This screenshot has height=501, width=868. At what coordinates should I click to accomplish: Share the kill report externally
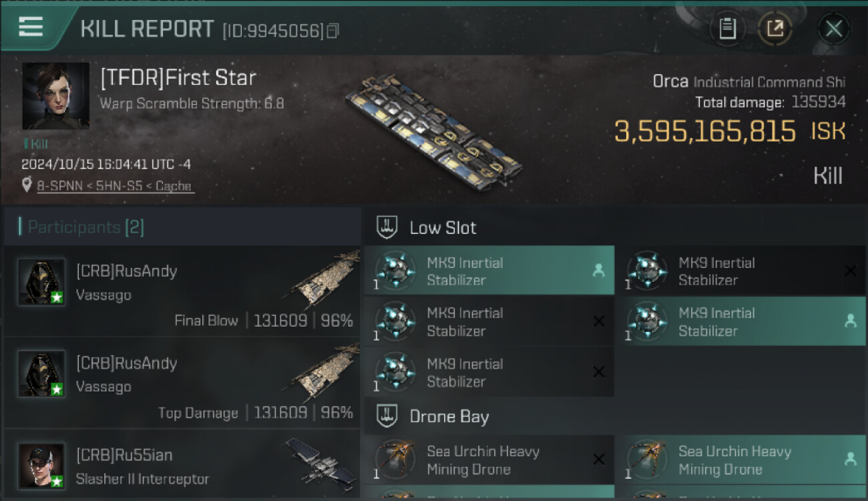pyautogui.click(x=775, y=29)
